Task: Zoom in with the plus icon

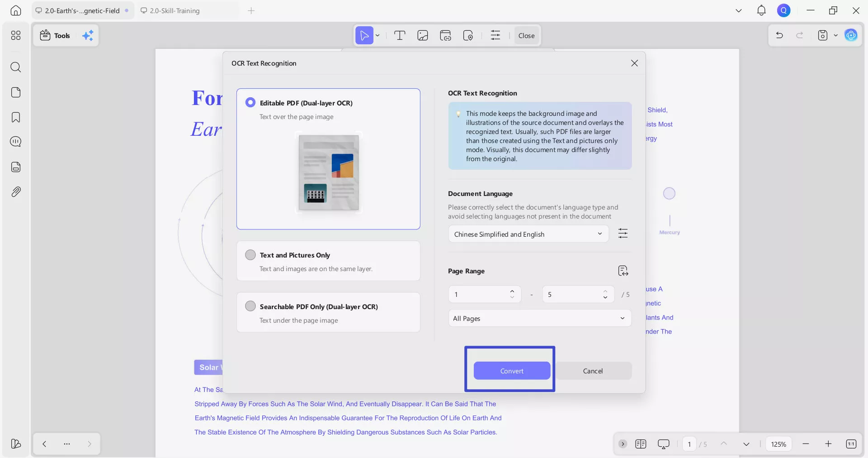Action: pyautogui.click(x=828, y=444)
